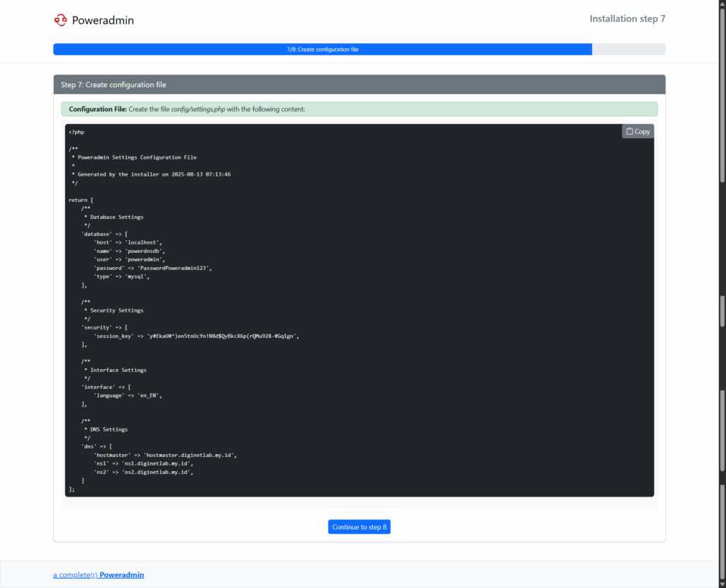This screenshot has height=588, width=726.
Task: Click the 'Security Settings' comment line
Action: click(114, 310)
